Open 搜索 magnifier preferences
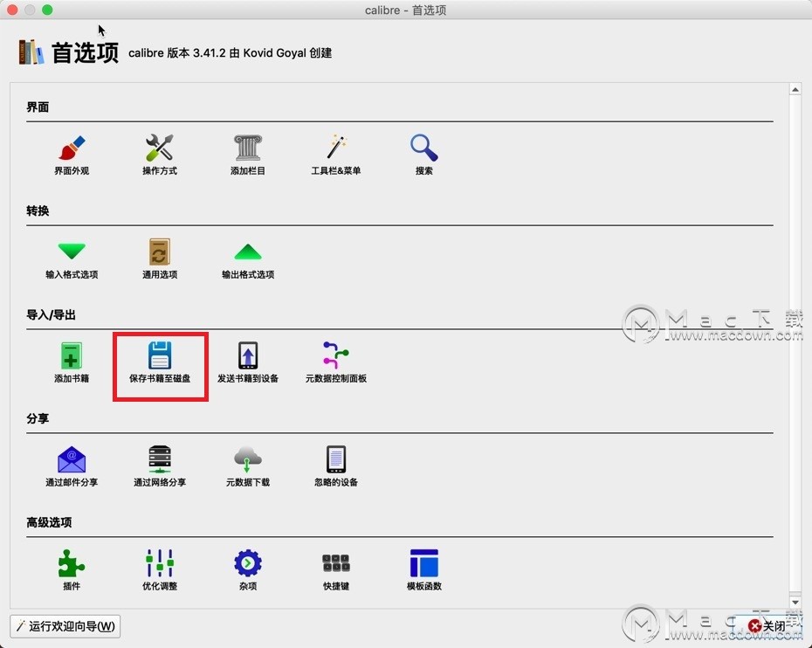Screen dimensions: 812x648 [x=423, y=148]
